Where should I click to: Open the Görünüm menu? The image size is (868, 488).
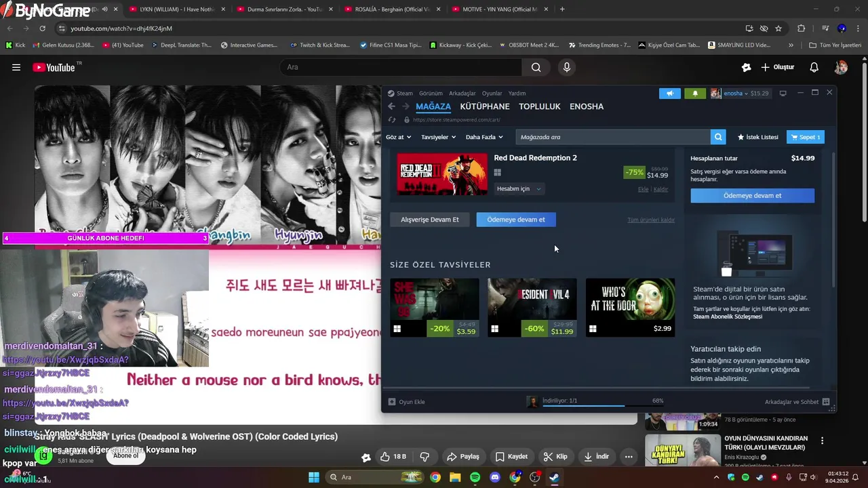click(431, 94)
